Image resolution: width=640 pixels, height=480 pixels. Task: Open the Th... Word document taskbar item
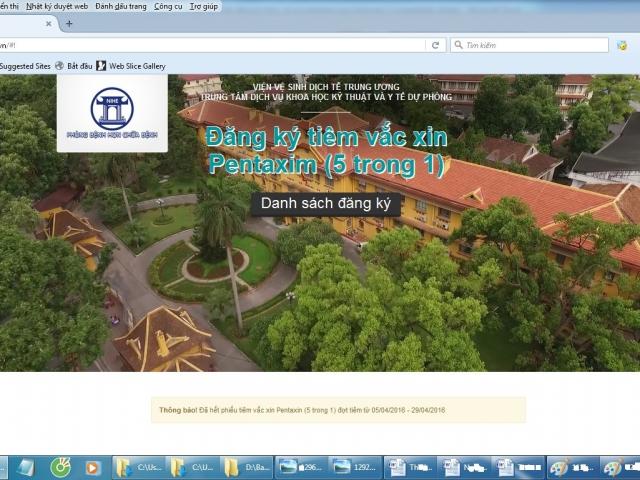click(x=410, y=468)
